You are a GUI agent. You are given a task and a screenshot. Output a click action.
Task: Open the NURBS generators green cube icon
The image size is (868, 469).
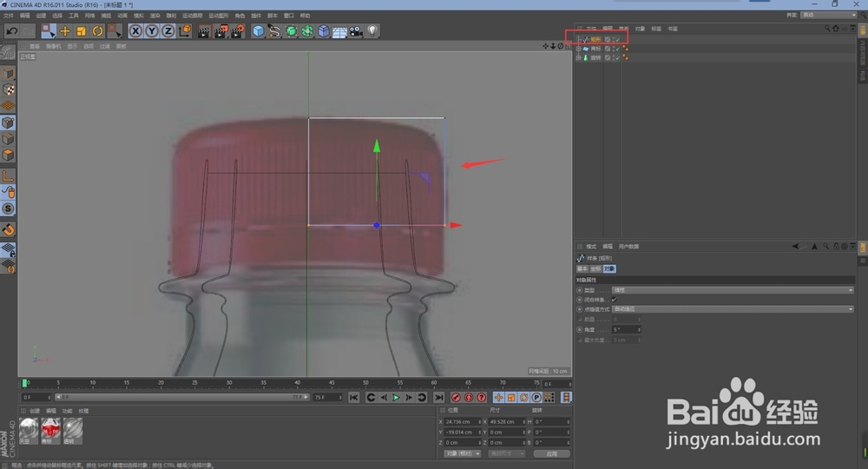(x=291, y=31)
